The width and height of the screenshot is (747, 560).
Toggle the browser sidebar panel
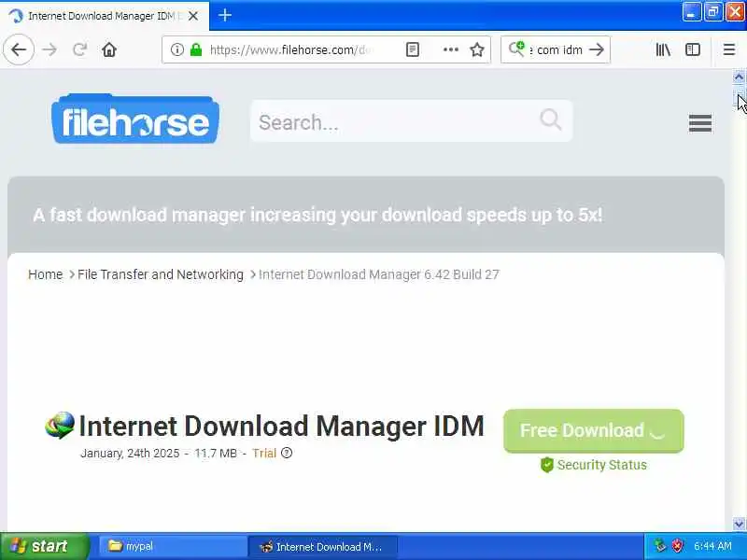click(x=693, y=49)
